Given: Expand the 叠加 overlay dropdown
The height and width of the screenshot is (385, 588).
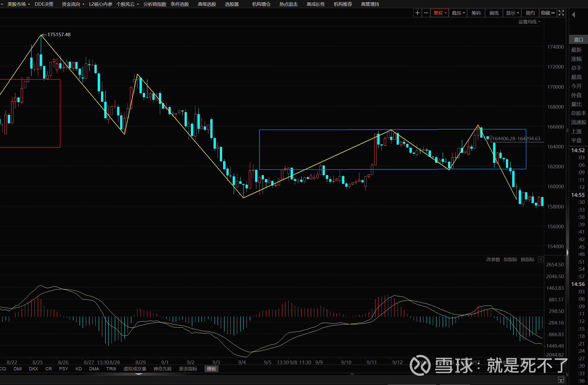Looking at the screenshot, I should [x=458, y=13].
